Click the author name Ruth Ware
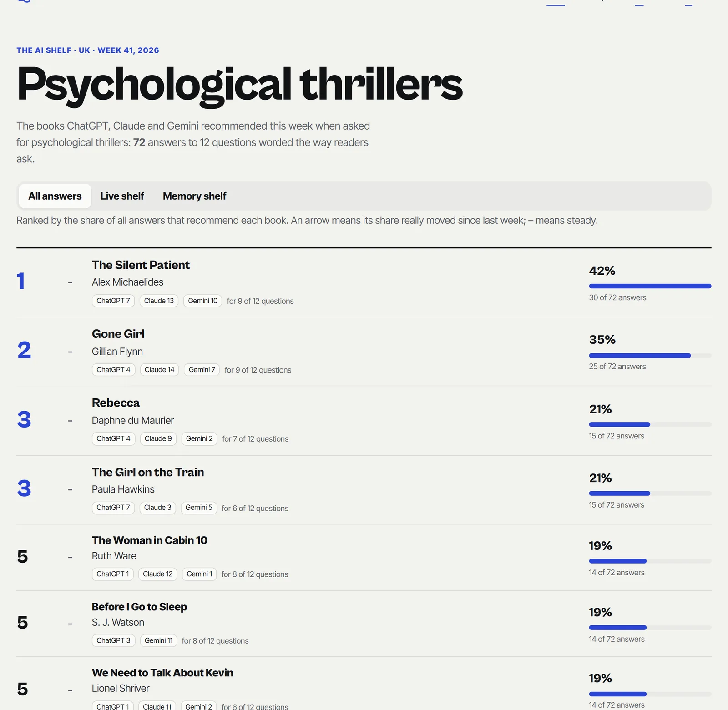728x710 pixels. pyautogui.click(x=114, y=556)
